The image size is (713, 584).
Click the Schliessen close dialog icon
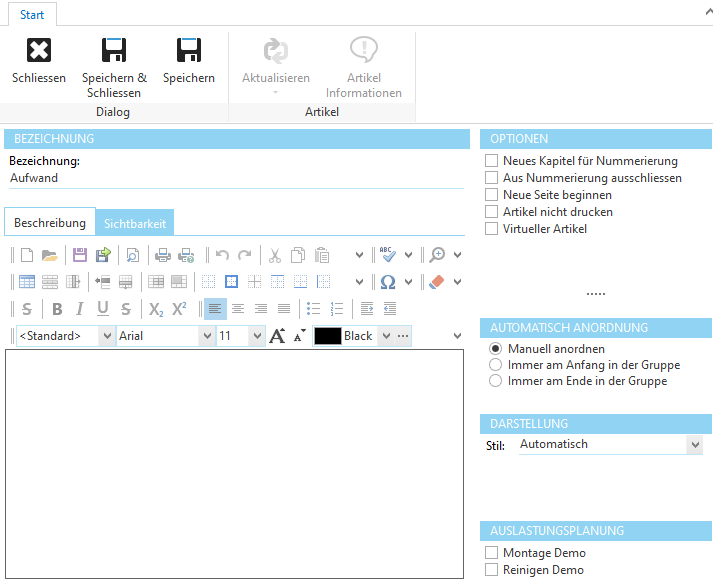pyautogui.click(x=39, y=51)
